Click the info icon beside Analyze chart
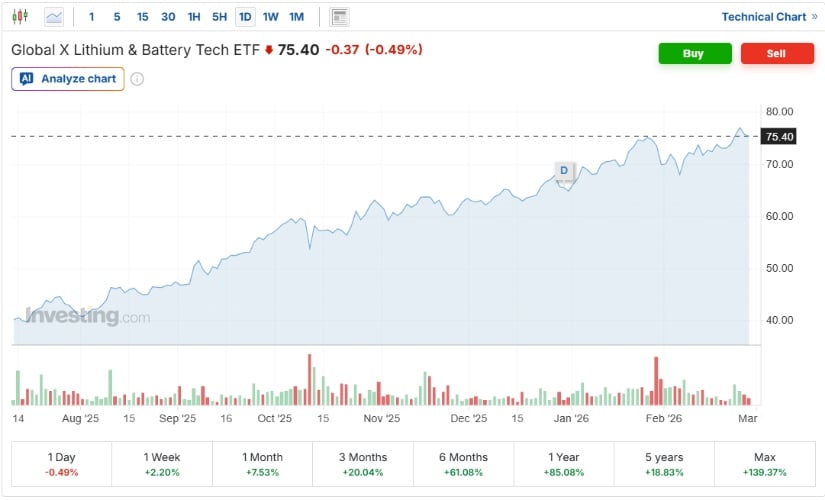 pos(137,79)
